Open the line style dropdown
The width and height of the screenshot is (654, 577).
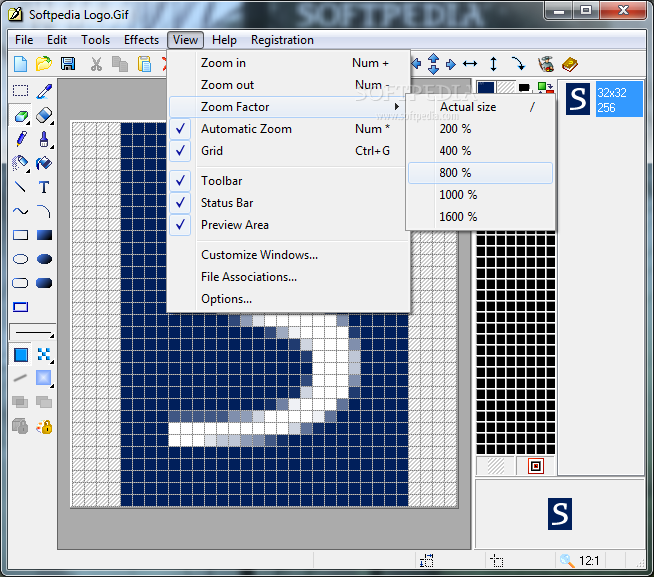point(33,333)
